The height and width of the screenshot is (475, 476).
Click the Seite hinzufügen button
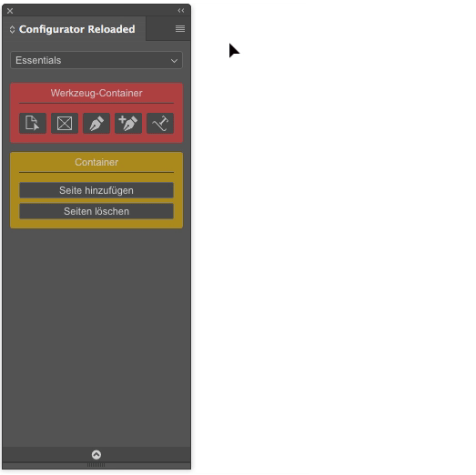[96, 190]
